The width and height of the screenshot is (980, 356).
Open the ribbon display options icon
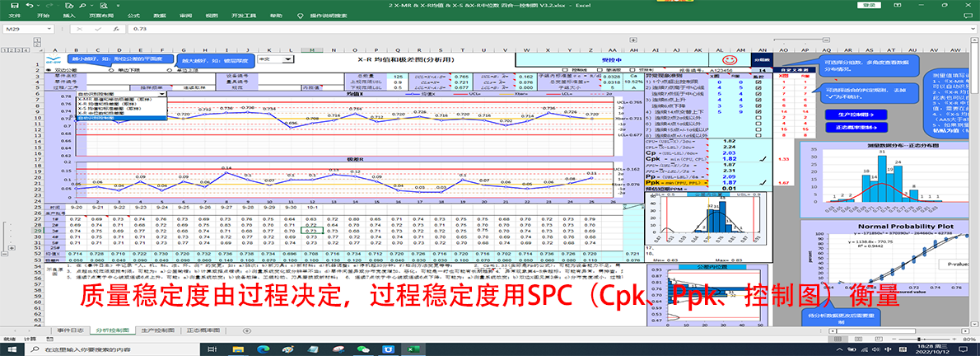click(898, 4)
